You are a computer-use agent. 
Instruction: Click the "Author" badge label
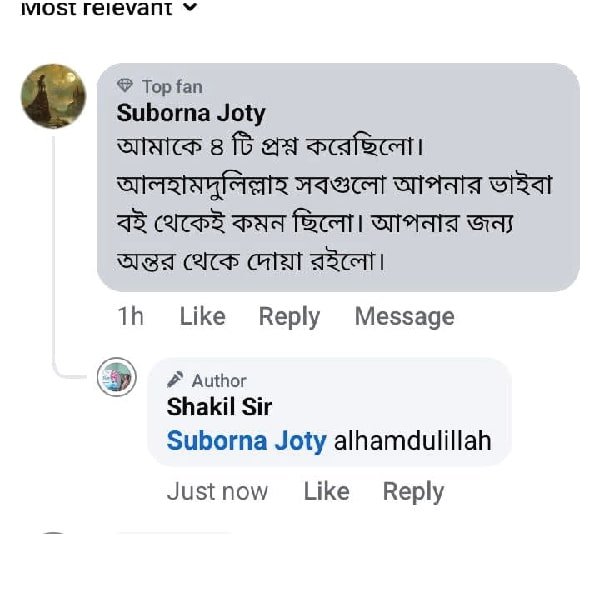tap(219, 381)
